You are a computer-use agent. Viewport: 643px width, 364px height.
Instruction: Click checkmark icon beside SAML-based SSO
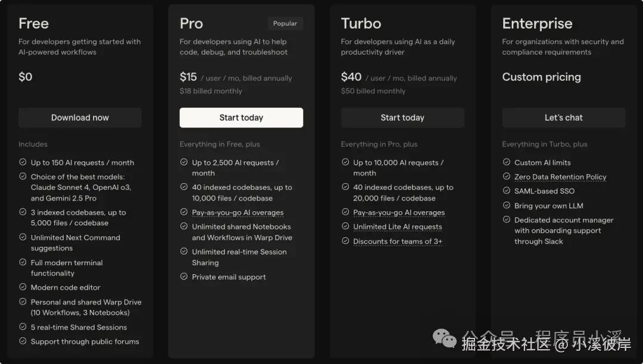coord(507,191)
